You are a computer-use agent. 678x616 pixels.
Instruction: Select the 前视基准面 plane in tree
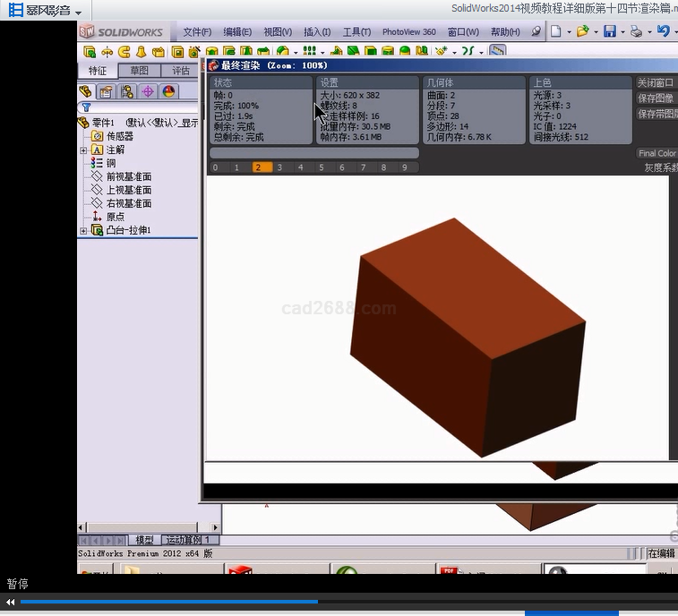pos(128,176)
